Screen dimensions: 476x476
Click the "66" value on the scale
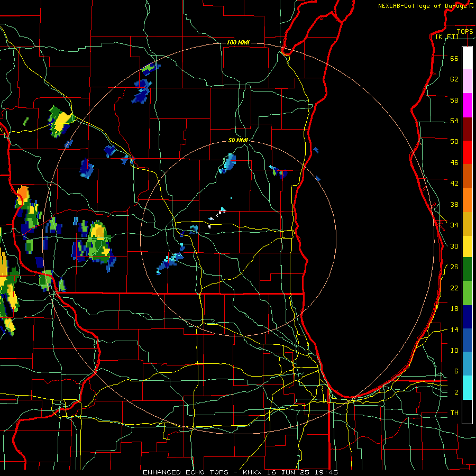(x=454, y=58)
